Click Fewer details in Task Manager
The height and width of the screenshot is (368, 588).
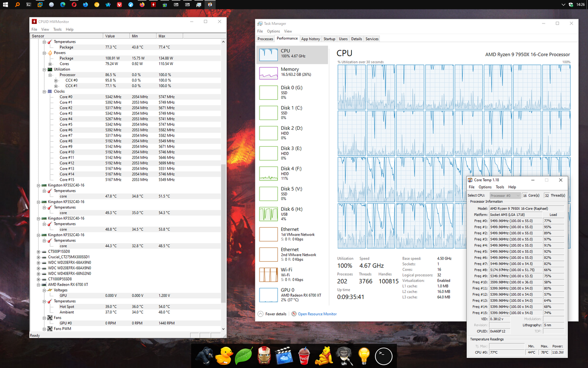pos(275,314)
